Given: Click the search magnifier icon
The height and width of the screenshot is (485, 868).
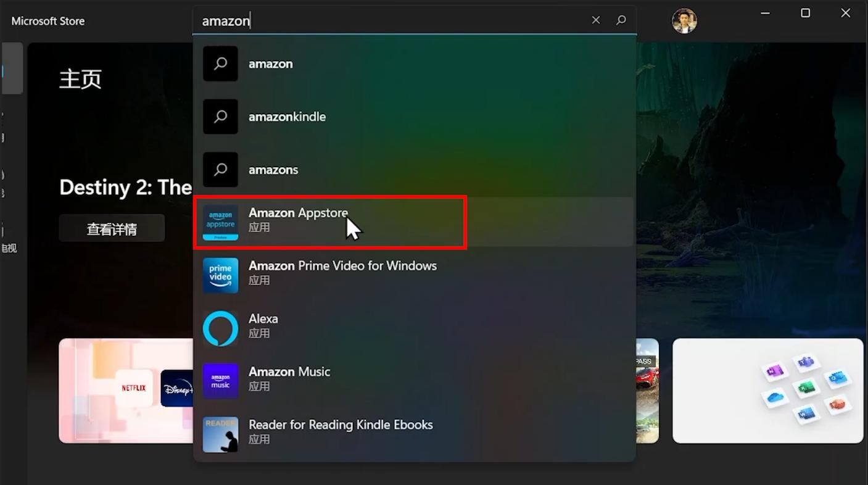Looking at the screenshot, I should [x=621, y=20].
